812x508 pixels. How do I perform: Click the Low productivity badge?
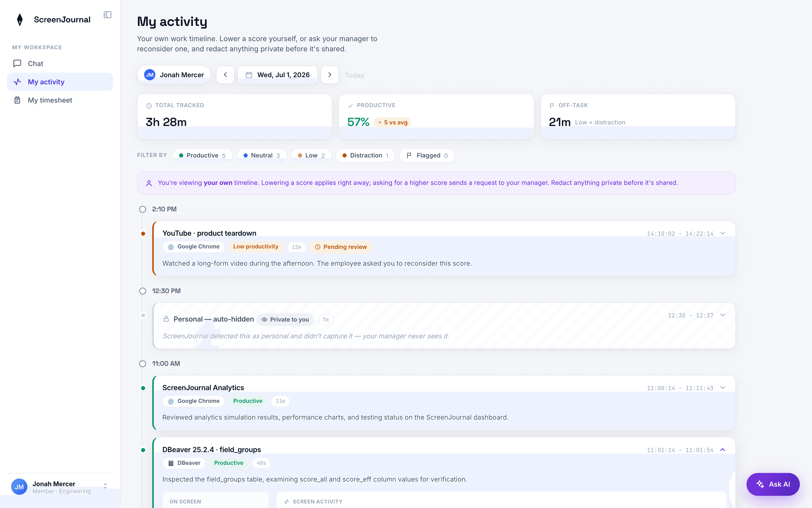(256, 247)
